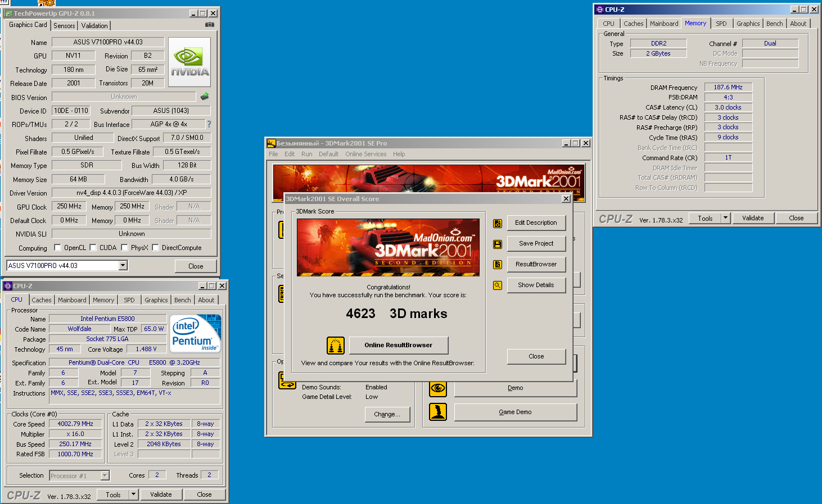Open Bench tab in left CPU-Z

pos(182,300)
